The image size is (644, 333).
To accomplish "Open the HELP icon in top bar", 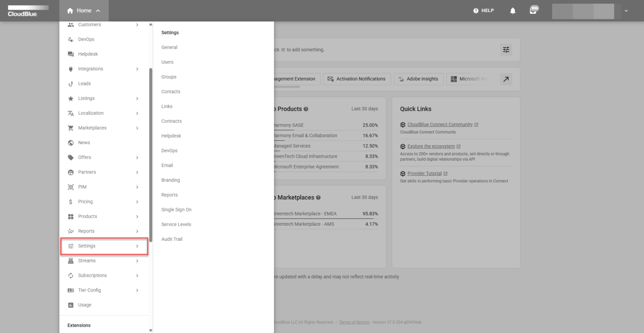I will tap(477, 10).
